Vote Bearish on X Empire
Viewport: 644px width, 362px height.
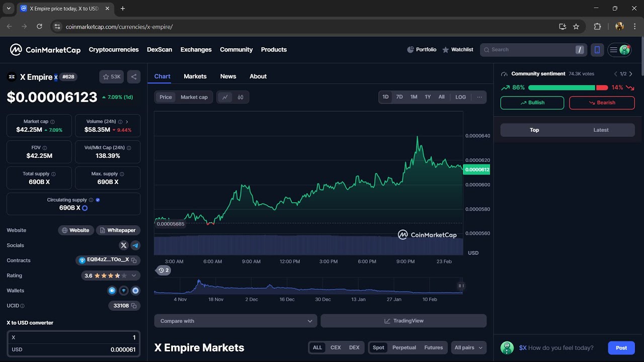tap(602, 103)
